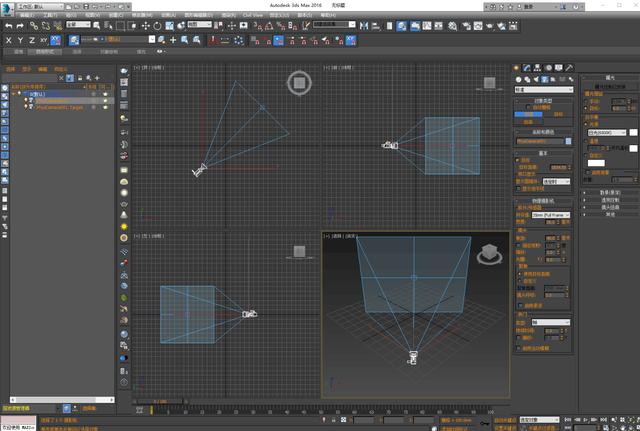Screen dimensions: 640x431
Task: Open the camera subtype dropdown under category icons
Action: (544, 90)
